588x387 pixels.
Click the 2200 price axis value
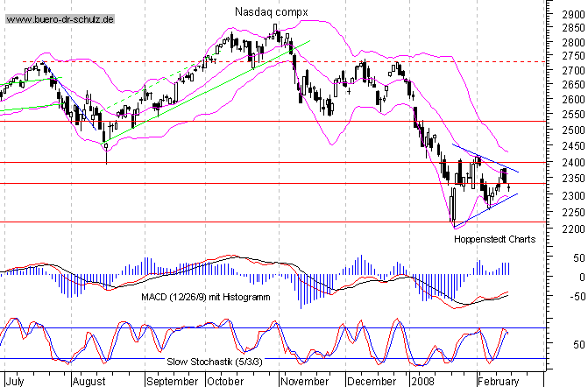(574, 229)
